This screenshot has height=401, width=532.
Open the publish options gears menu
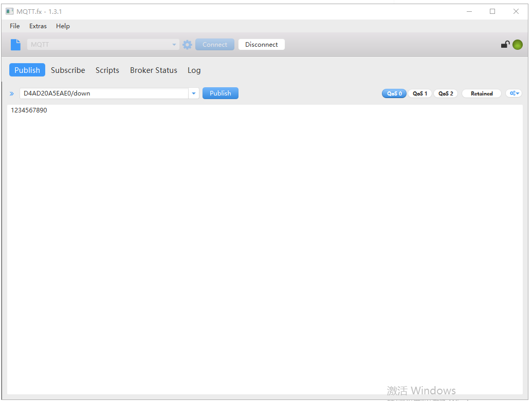click(x=514, y=93)
